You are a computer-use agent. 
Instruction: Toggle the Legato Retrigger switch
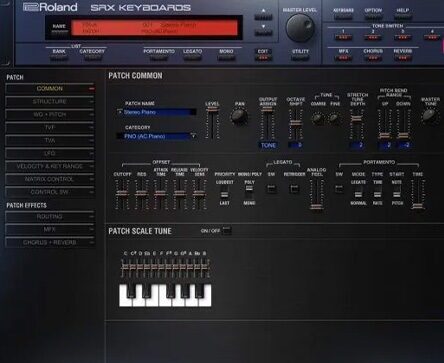[294, 189]
